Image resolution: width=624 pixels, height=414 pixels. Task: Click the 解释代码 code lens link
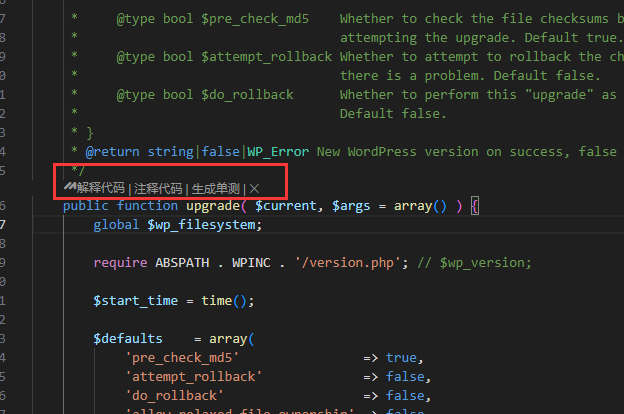click(x=100, y=188)
